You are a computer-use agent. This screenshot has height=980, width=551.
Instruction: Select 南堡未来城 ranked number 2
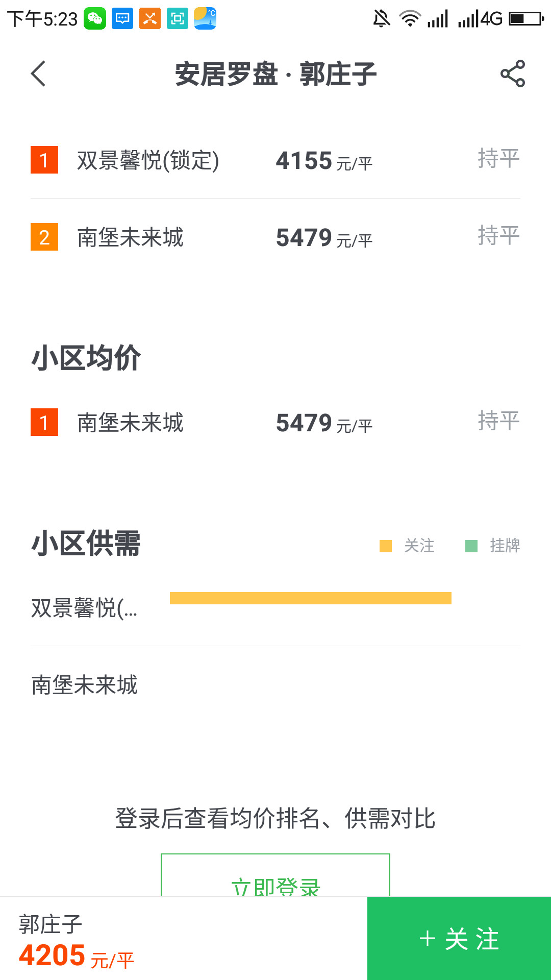[130, 237]
